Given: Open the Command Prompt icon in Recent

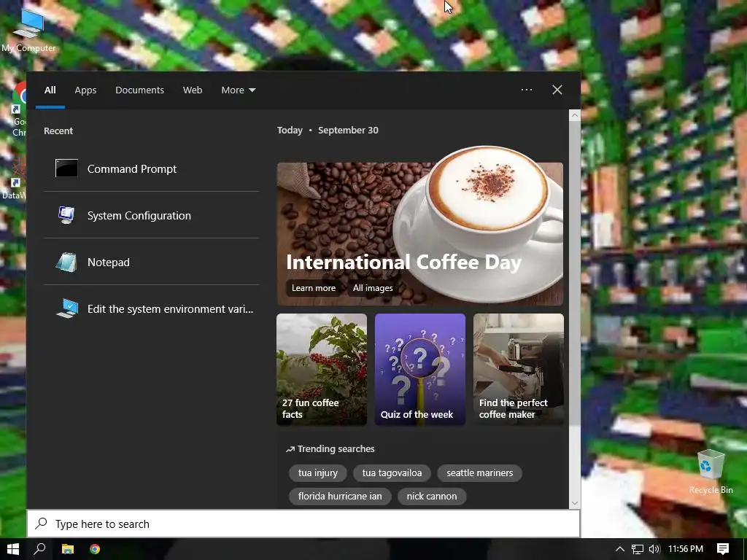Looking at the screenshot, I should (x=66, y=168).
